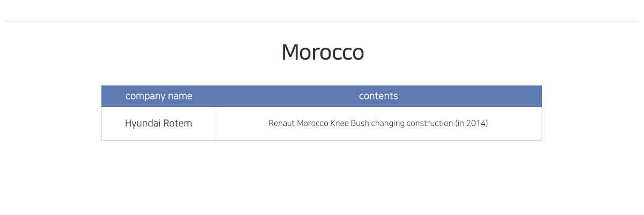Click the horizontal divider line above the heading
The width and height of the screenshot is (644, 215).
[322, 21]
